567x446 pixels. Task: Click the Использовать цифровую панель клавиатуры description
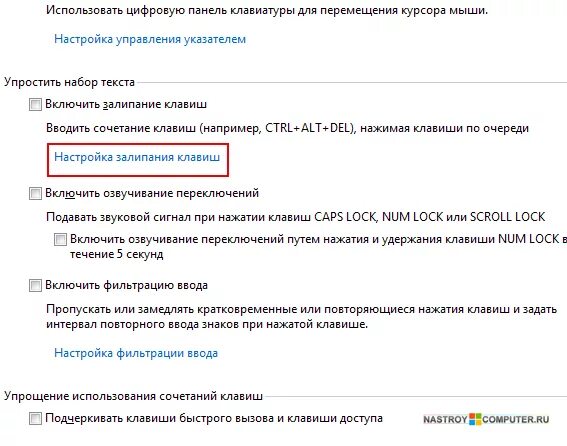click(267, 10)
